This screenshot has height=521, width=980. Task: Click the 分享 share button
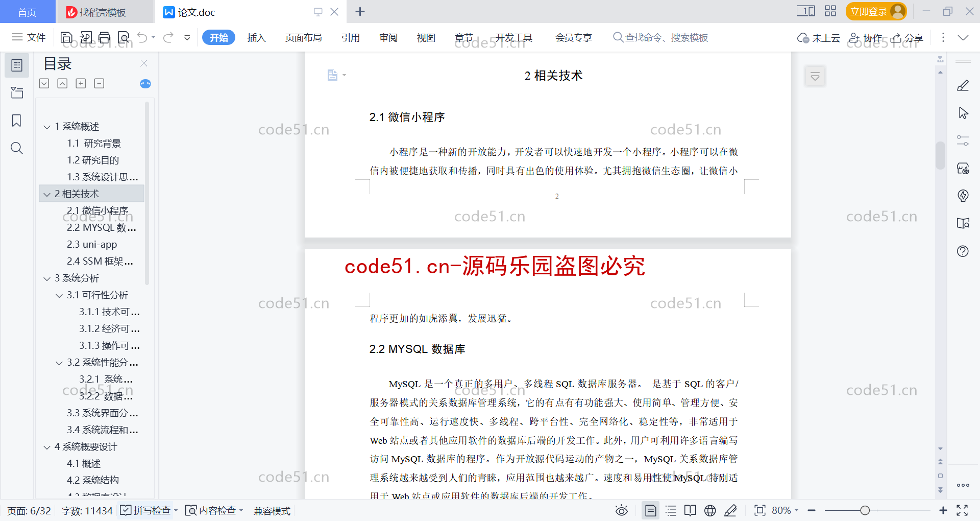907,38
